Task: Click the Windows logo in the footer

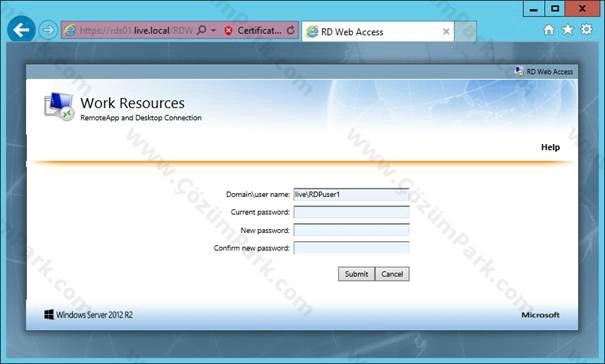Action: point(49,315)
